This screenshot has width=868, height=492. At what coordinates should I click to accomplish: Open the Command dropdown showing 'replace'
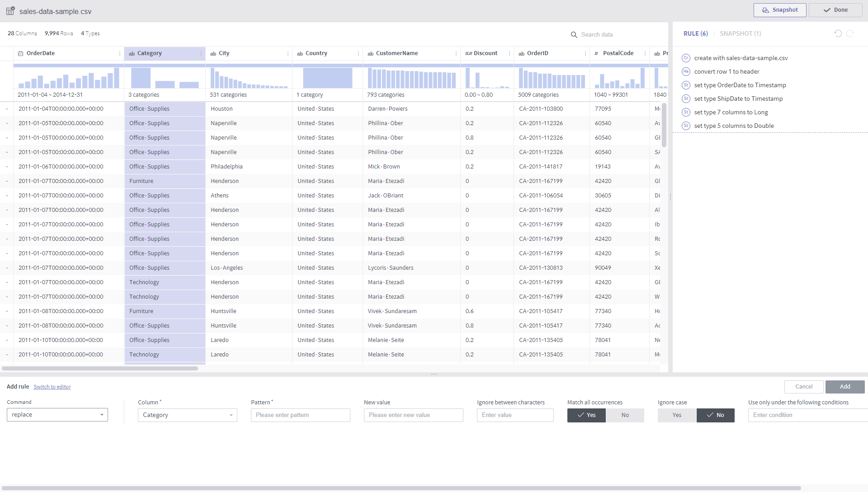(57, 415)
